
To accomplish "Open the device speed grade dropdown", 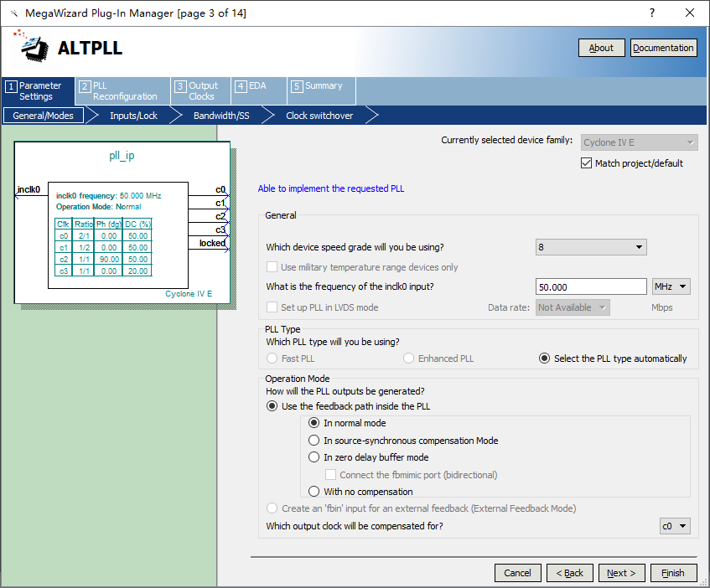I will point(590,247).
